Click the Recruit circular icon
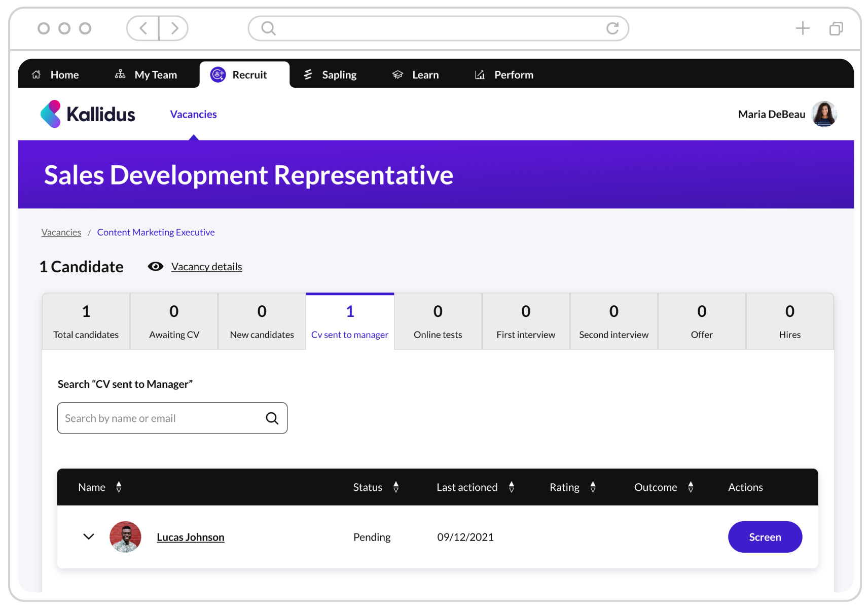The height and width of the screenshot is (612, 868). [218, 75]
